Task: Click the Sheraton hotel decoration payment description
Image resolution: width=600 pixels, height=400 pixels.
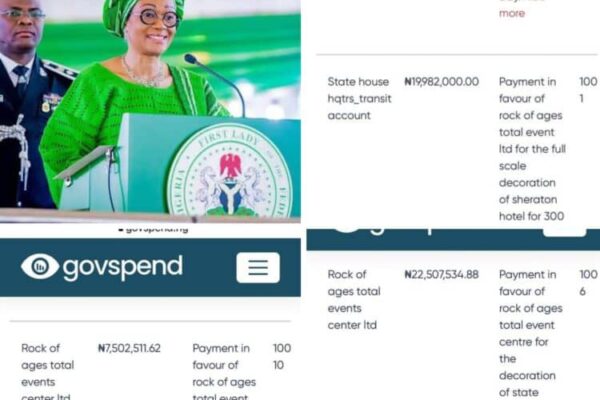Action: tap(532, 149)
